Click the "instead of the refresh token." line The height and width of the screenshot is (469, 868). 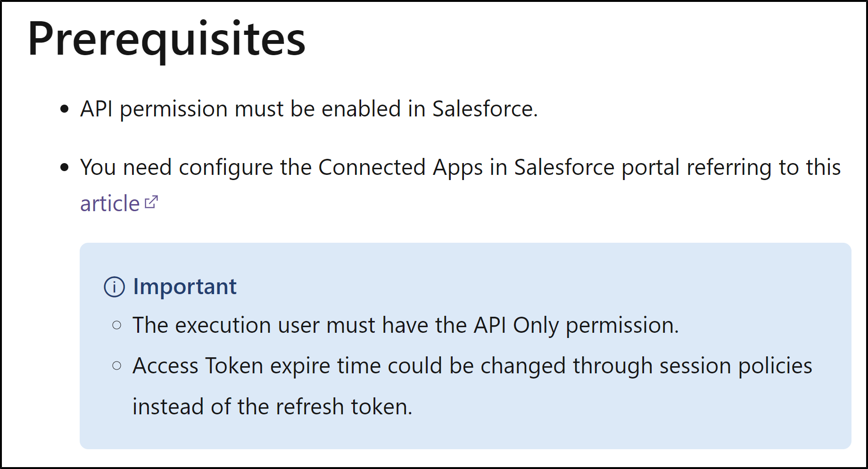pyautogui.click(x=273, y=407)
